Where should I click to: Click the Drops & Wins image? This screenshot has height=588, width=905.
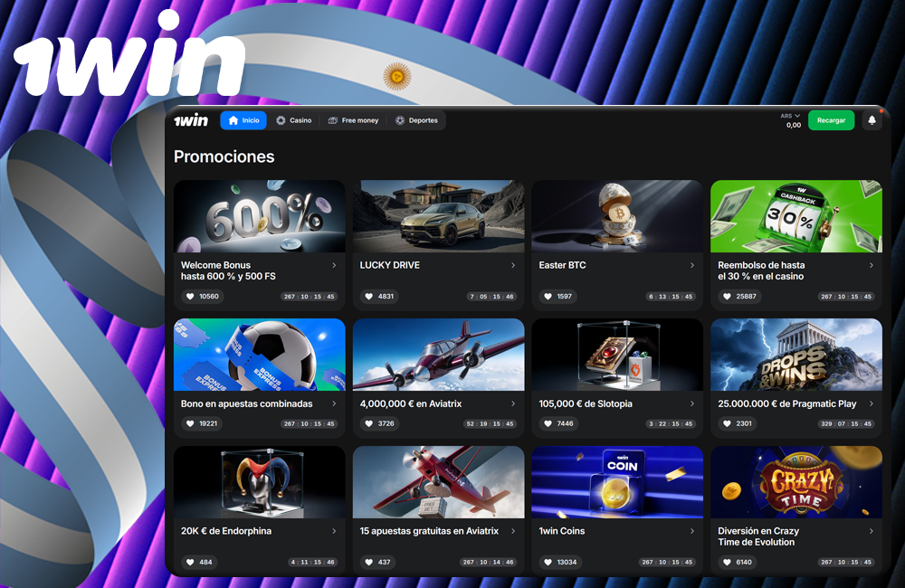point(795,355)
